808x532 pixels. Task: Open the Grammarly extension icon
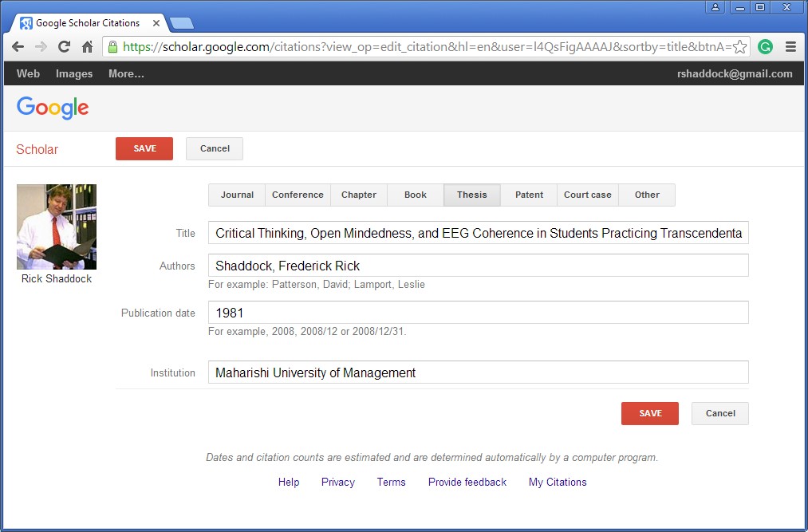point(765,47)
